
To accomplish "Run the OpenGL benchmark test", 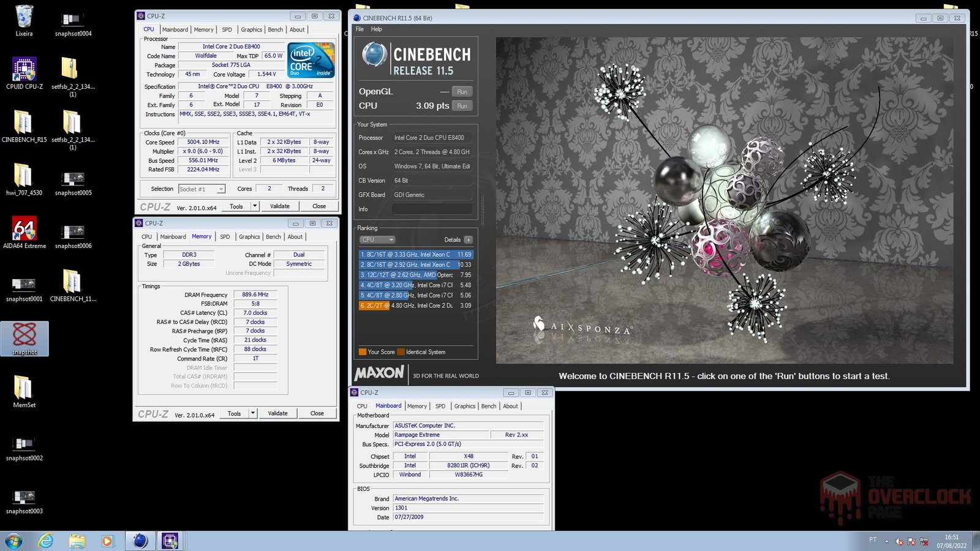I will click(x=462, y=92).
